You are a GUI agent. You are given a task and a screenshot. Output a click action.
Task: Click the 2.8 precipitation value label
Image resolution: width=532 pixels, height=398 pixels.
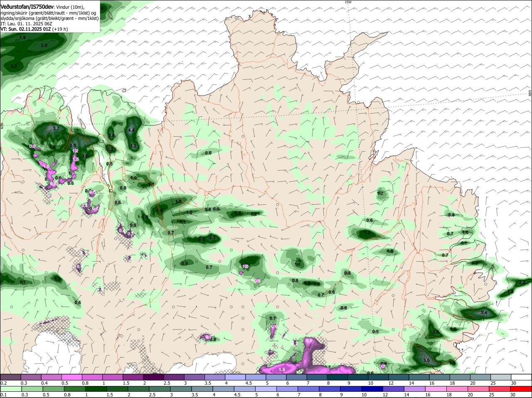click(x=111, y=136)
